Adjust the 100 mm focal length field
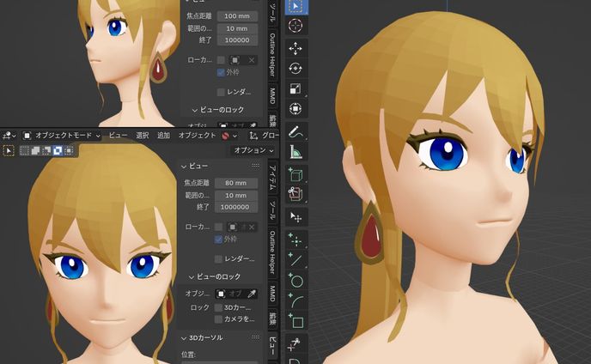The image size is (591, 364). tap(237, 16)
